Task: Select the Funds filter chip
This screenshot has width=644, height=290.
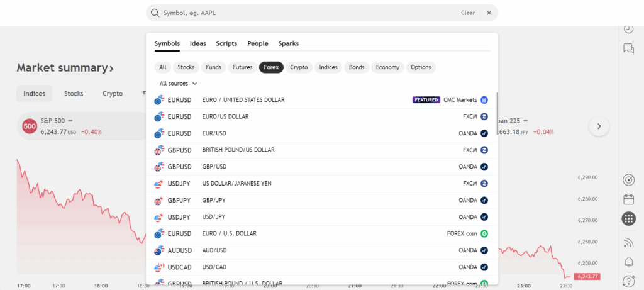Action: [x=214, y=67]
